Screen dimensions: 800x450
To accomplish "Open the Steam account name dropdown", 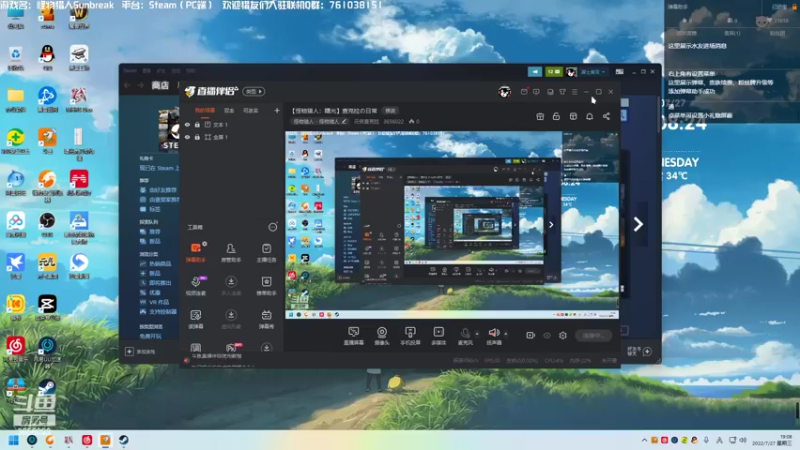I will click(592, 72).
